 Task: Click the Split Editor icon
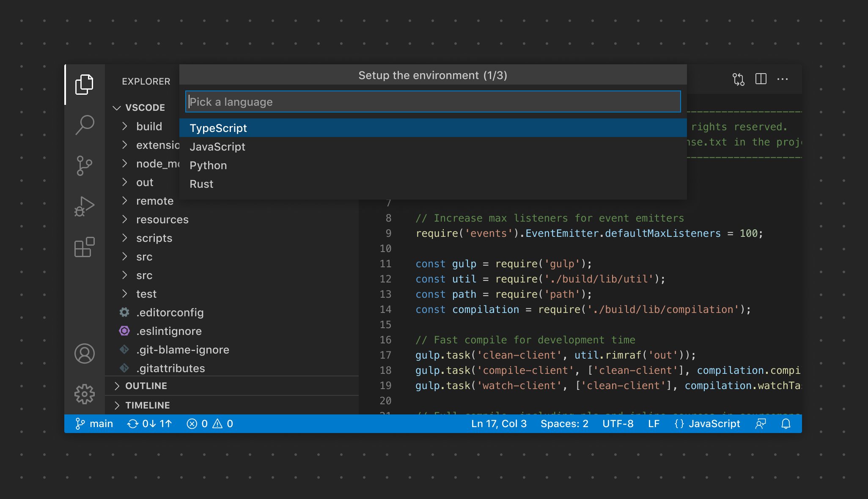click(761, 79)
